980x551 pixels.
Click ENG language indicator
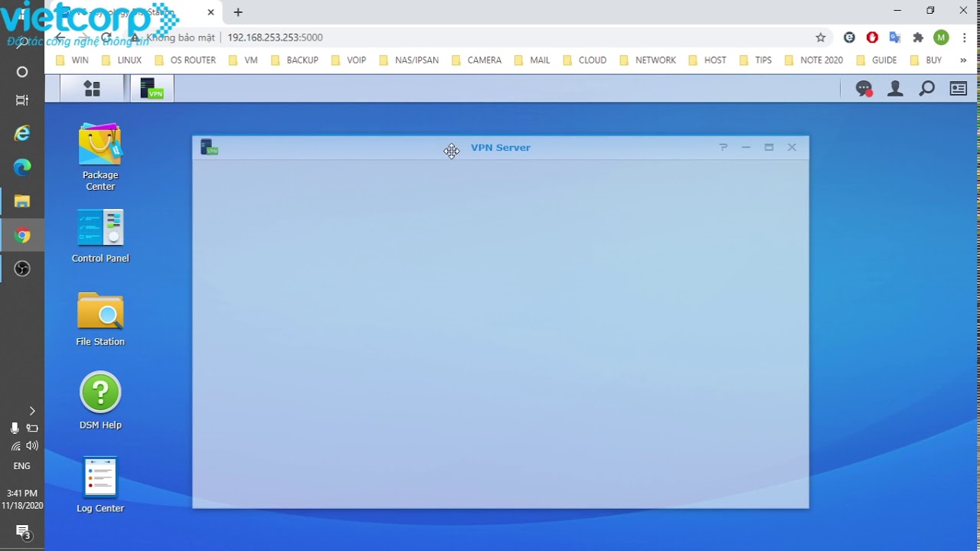22,466
